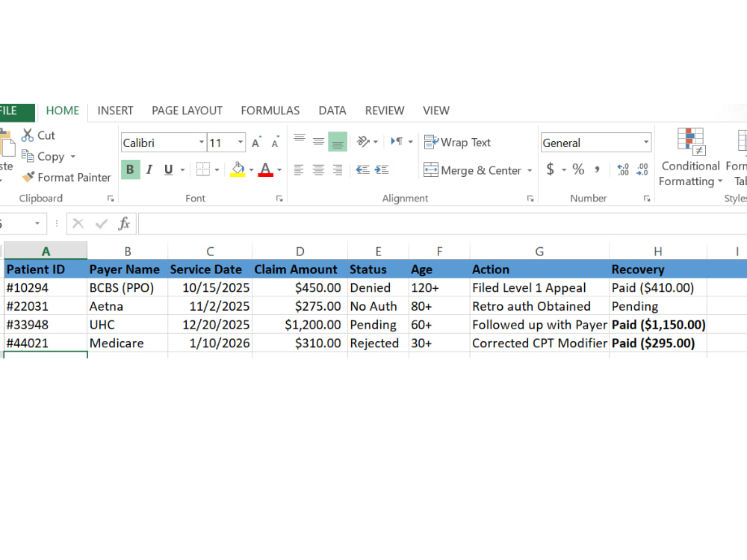
Task: Open Font group dialog launcher
Action: point(279,199)
